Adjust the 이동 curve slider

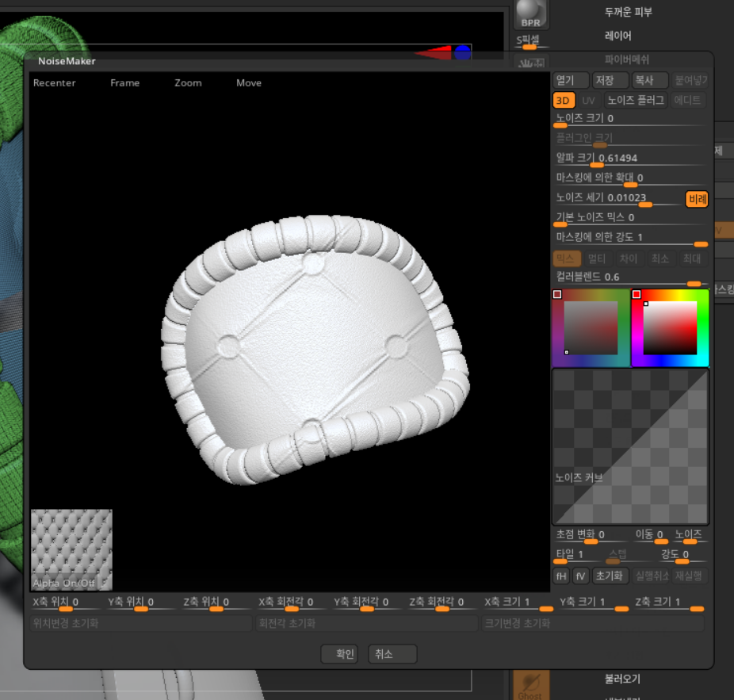pos(651,536)
